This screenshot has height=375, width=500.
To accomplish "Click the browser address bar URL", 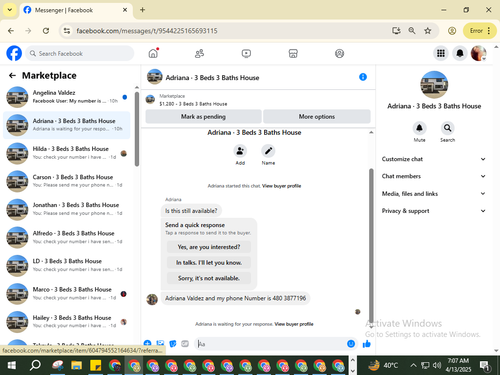I will [147, 31].
